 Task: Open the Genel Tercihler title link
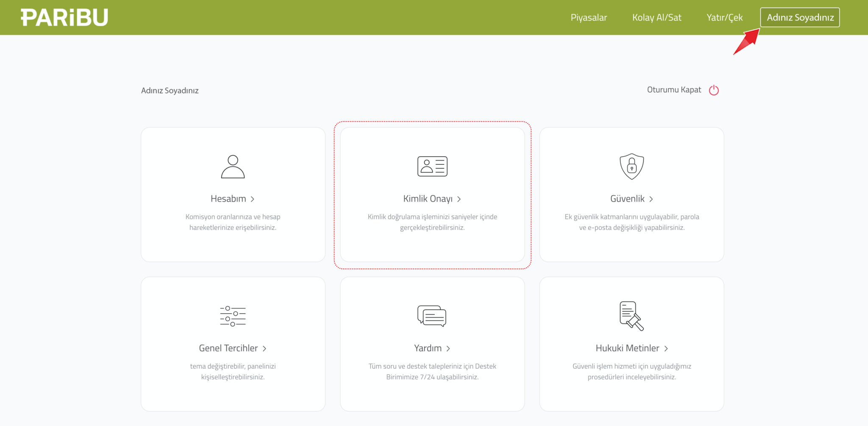pos(228,348)
